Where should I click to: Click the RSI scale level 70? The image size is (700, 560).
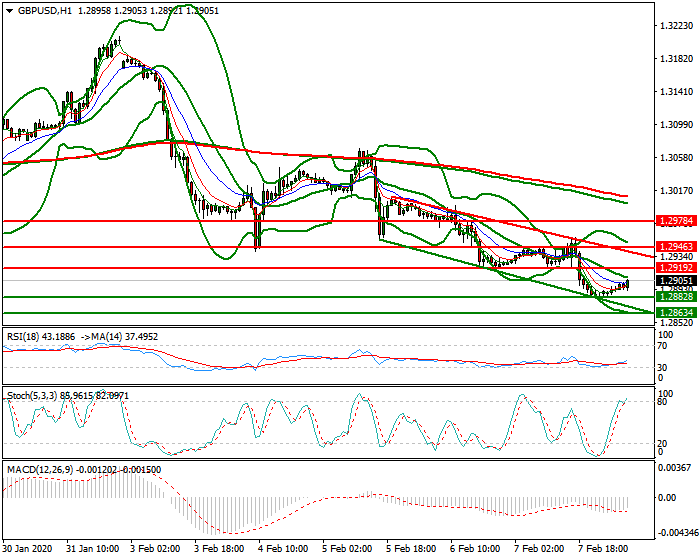click(x=661, y=345)
